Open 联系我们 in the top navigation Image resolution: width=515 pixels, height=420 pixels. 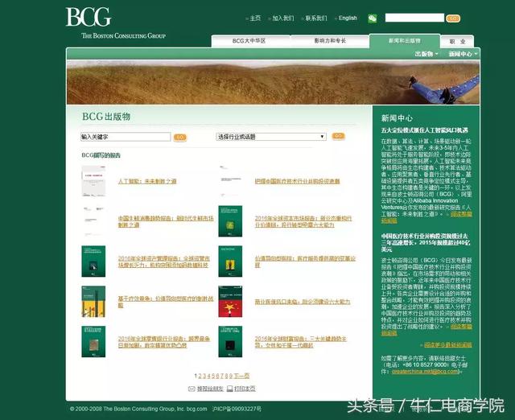click(x=316, y=18)
